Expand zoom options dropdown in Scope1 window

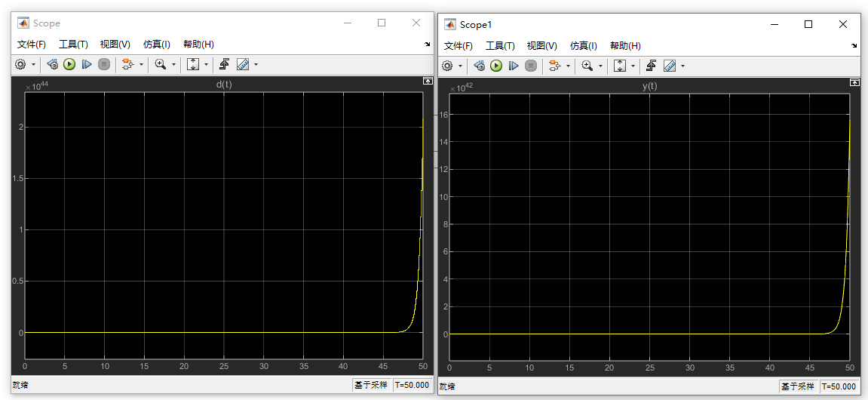pos(601,66)
